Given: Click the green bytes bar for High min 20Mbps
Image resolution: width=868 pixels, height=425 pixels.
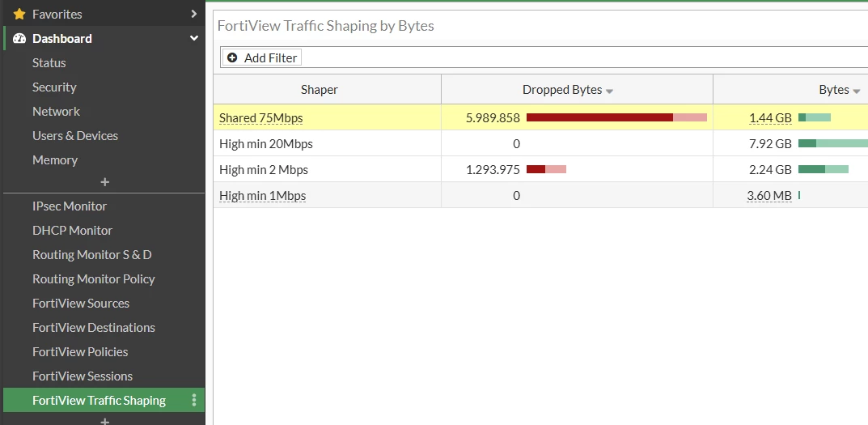Looking at the screenshot, I should tap(833, 143).
